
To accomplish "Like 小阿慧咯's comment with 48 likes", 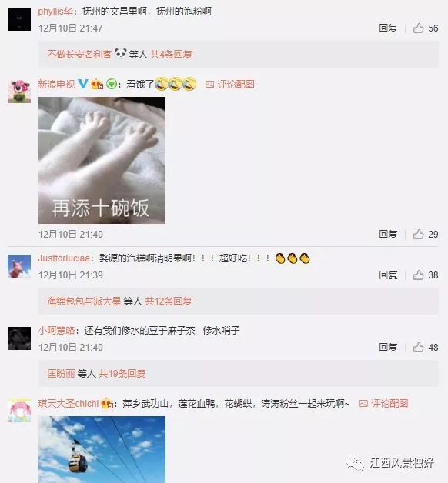I will tap(419, 347).
